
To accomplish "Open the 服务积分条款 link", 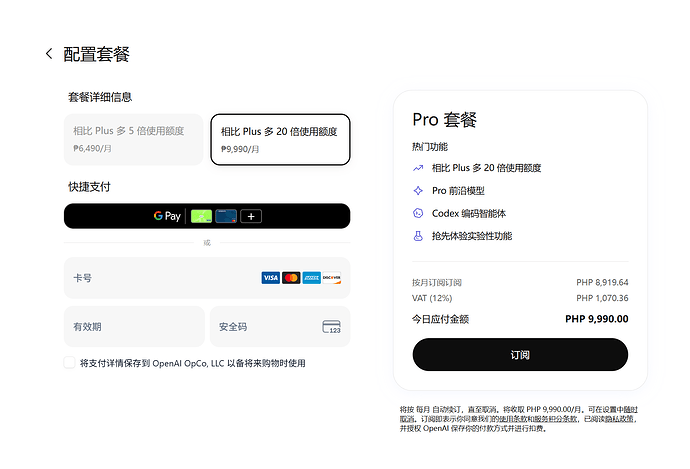I will point(554,419).
